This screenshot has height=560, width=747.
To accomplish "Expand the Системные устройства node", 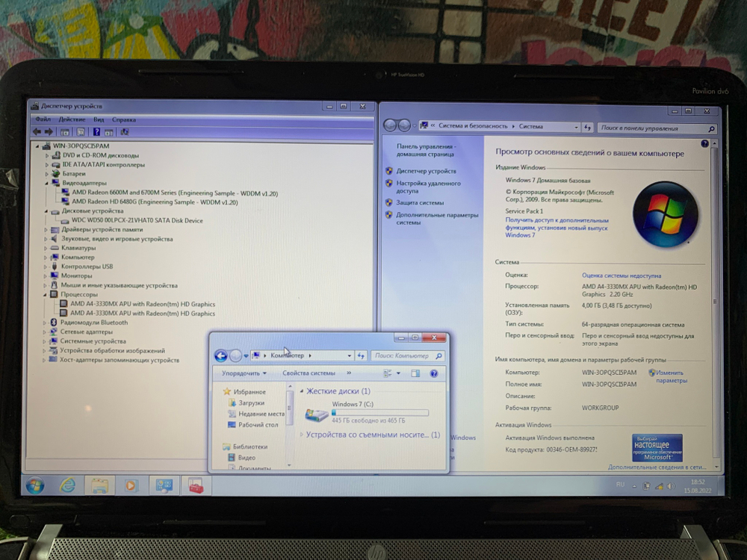I will (44, 341).
